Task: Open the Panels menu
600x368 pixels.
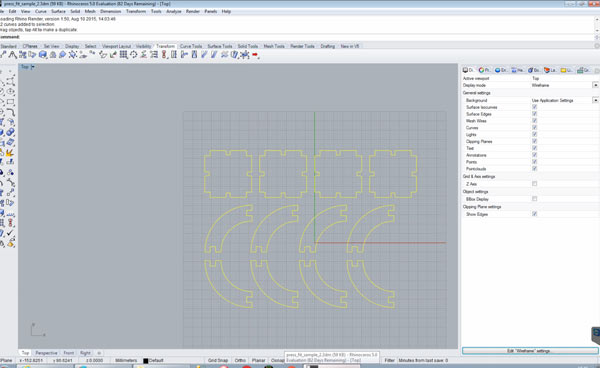Action: point(210,11)
